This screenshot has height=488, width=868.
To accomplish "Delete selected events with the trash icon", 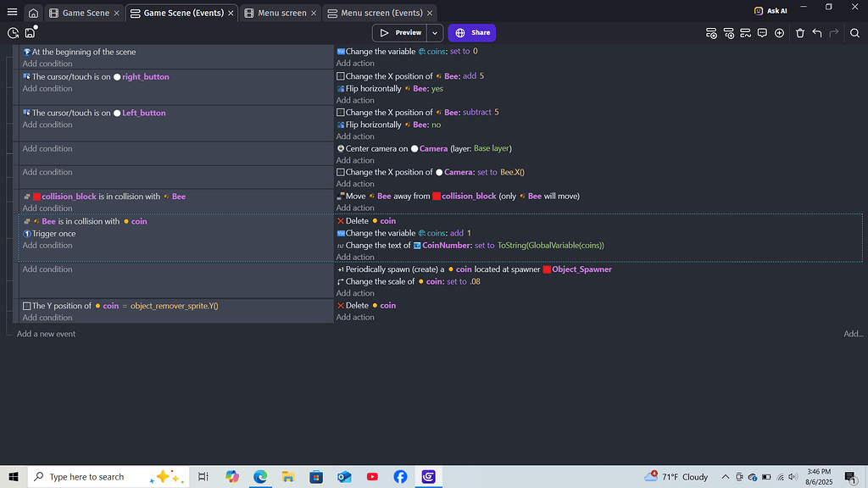I will pos(800,33).
